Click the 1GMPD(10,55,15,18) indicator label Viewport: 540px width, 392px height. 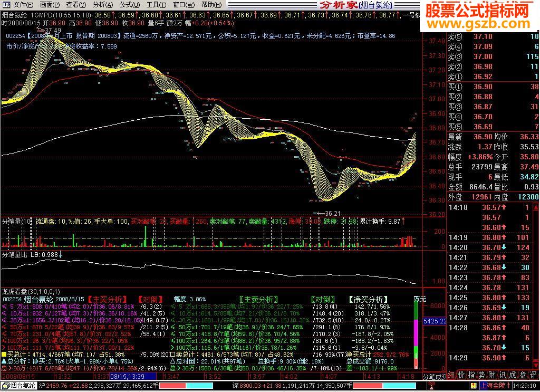[x=61, y=15]
